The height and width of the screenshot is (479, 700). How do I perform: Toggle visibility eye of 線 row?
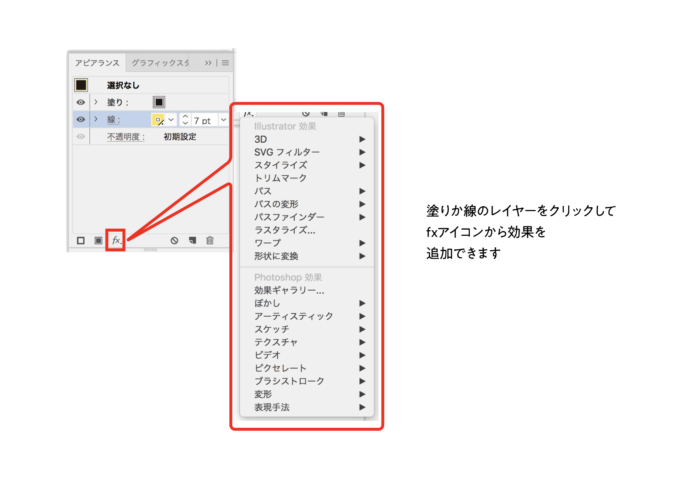[81, 120]
